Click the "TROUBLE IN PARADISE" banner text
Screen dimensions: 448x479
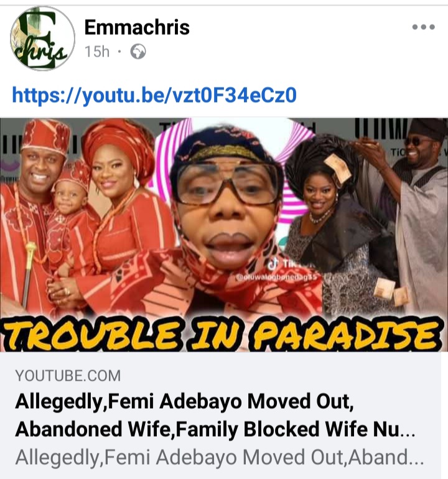click(222, 333)
